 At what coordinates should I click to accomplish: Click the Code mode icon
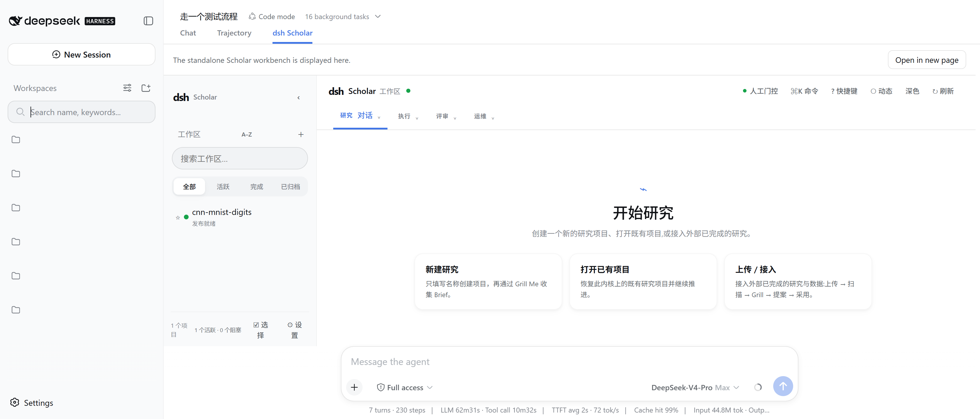pyautogui.click(x=252, y=16)
